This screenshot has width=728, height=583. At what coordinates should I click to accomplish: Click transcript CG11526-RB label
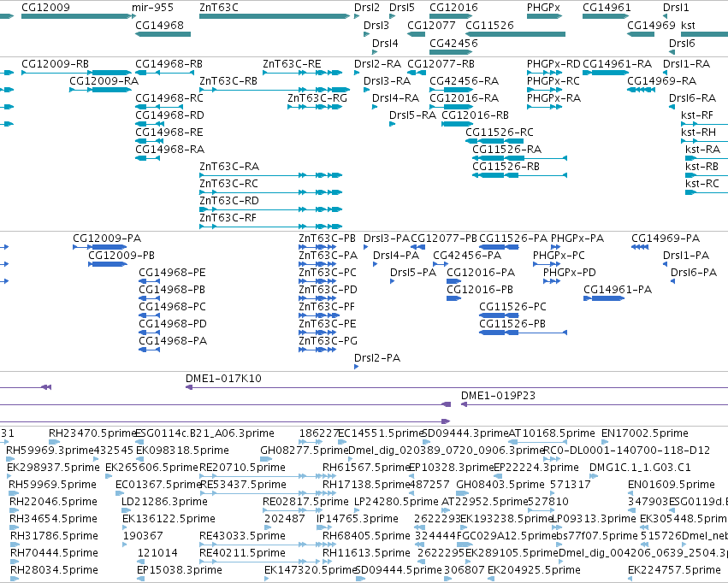click(506, 167)
